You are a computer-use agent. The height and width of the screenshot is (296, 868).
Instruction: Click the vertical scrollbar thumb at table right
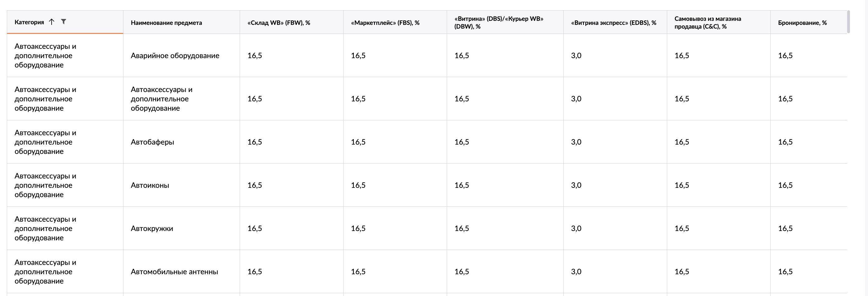[x=848, y=22]
